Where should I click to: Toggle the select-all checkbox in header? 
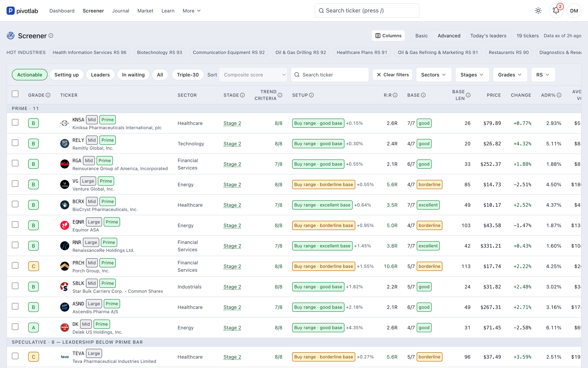[15, 94]
